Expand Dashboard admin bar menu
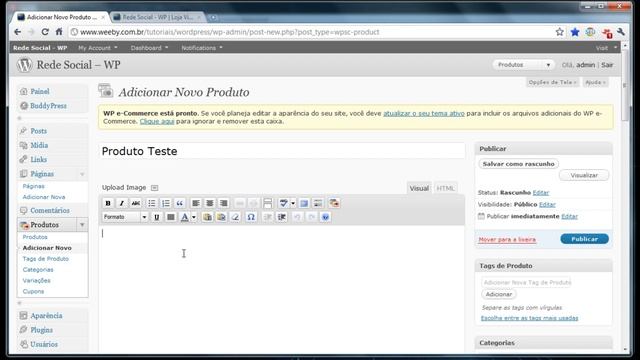This screenshot has height=360, width=640. (x=149, y=48)
